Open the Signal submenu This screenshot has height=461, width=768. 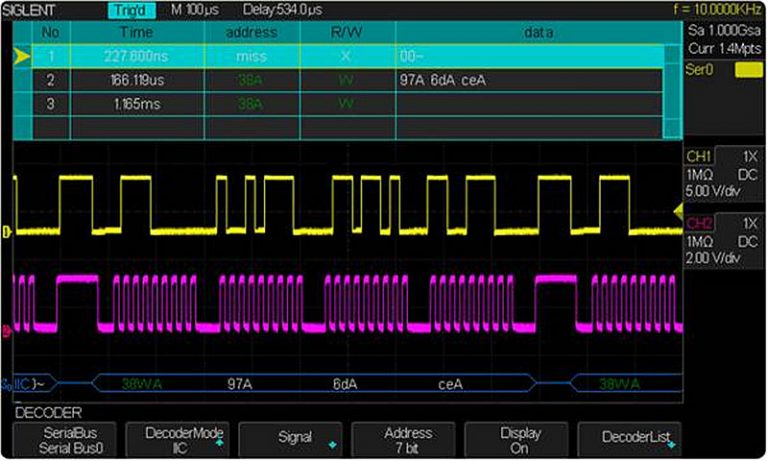click(293, 441)
